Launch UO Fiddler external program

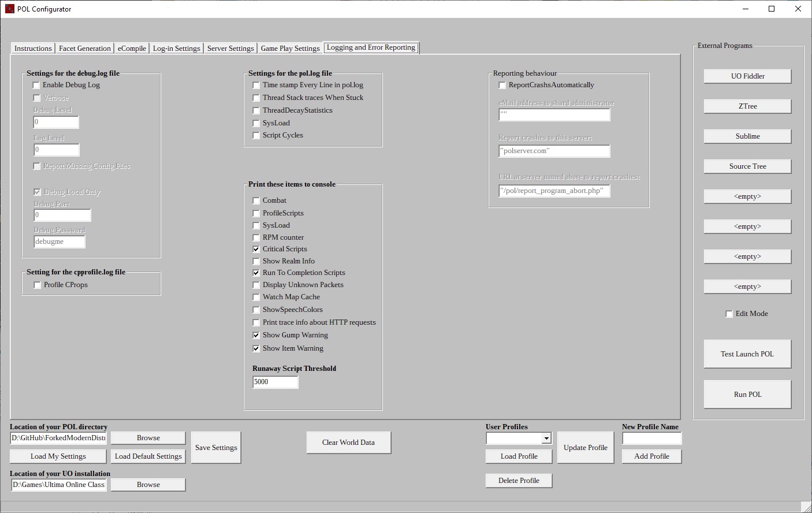[747, 76]
